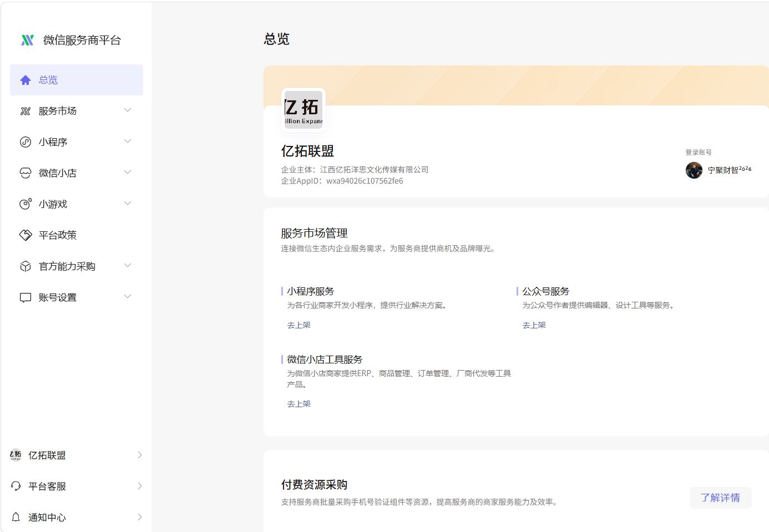
Task: Click the 服务市场 sidebar icon
Action: tap(26, 111)
